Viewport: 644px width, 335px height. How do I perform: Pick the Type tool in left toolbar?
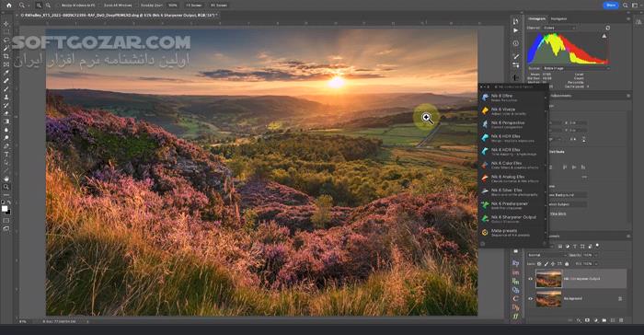6,154
